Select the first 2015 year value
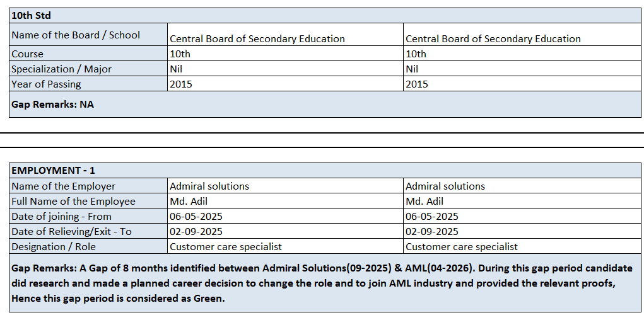 tap(286, 84)
